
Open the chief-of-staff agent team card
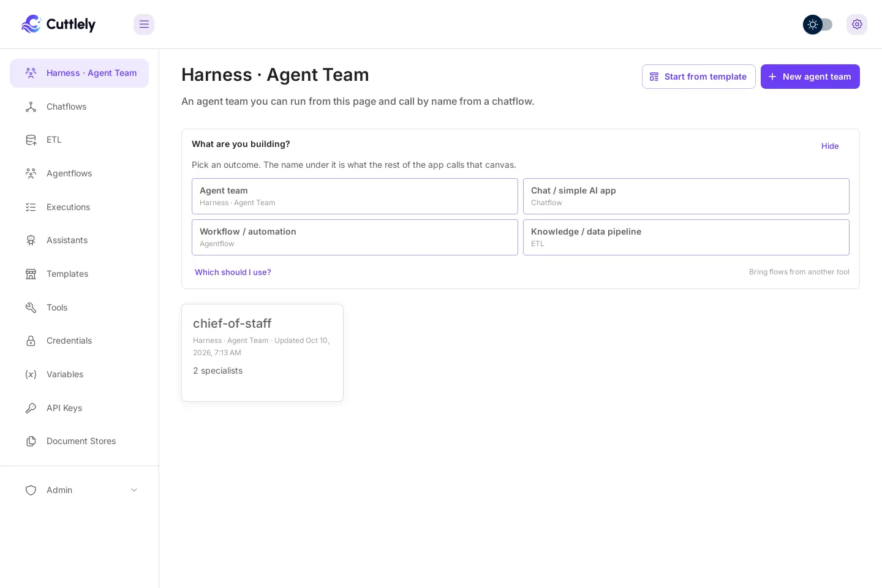tap(262, 353)
